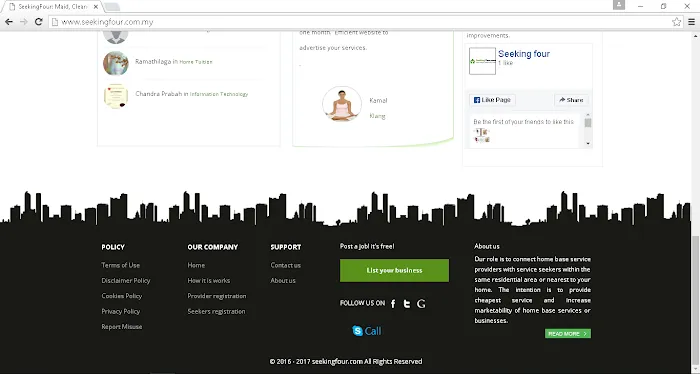Bookmark this page with the star icon
This screenshot has width=700, height=374.
click(676, 22)
